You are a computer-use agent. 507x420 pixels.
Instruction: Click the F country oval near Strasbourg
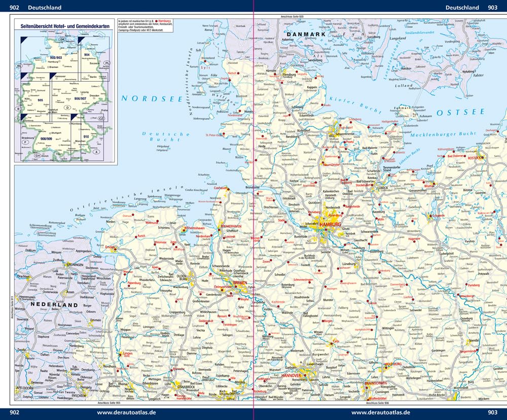(25, 143)
